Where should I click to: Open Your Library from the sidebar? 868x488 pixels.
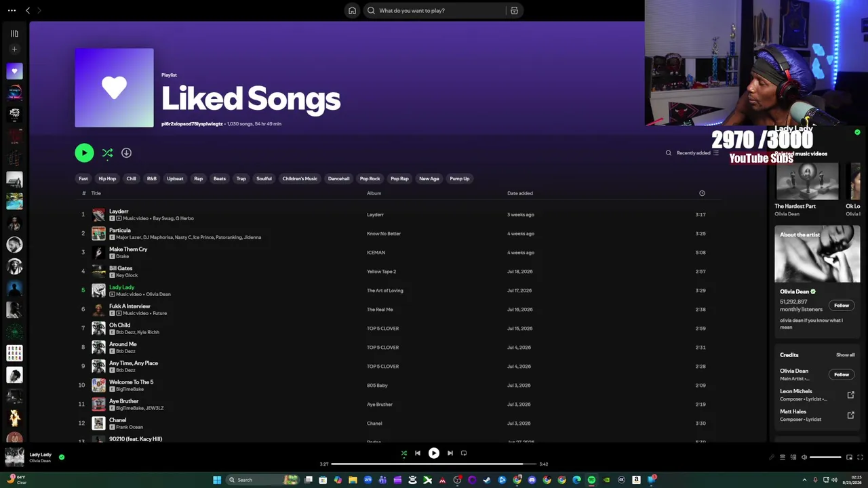pyautogui.click(x=14, y=33)
